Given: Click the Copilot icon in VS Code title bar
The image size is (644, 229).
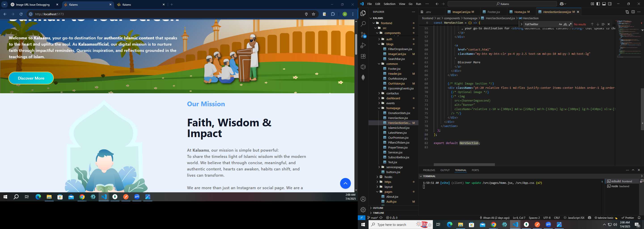Looking at the screenshot, I should click(x=561, y=4).
